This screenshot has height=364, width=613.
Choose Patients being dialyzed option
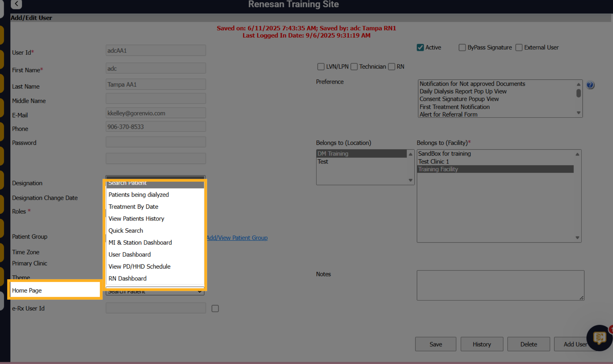155,195
